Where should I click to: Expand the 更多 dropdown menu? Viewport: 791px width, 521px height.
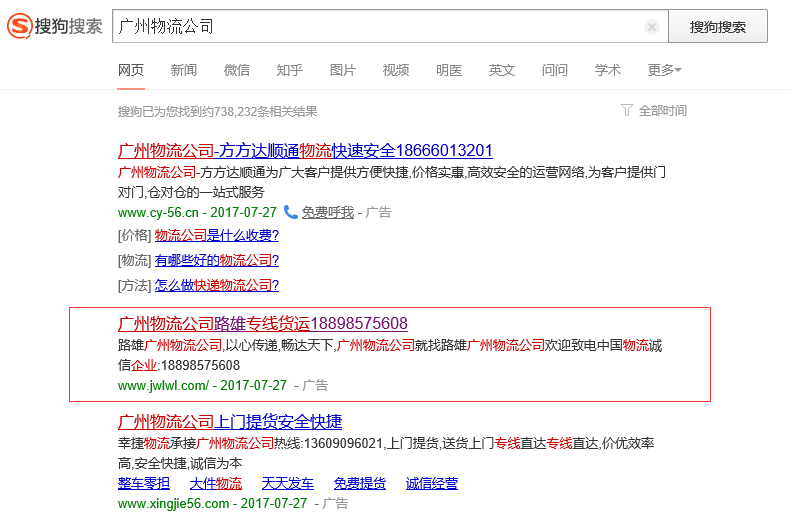click(664, 70)
